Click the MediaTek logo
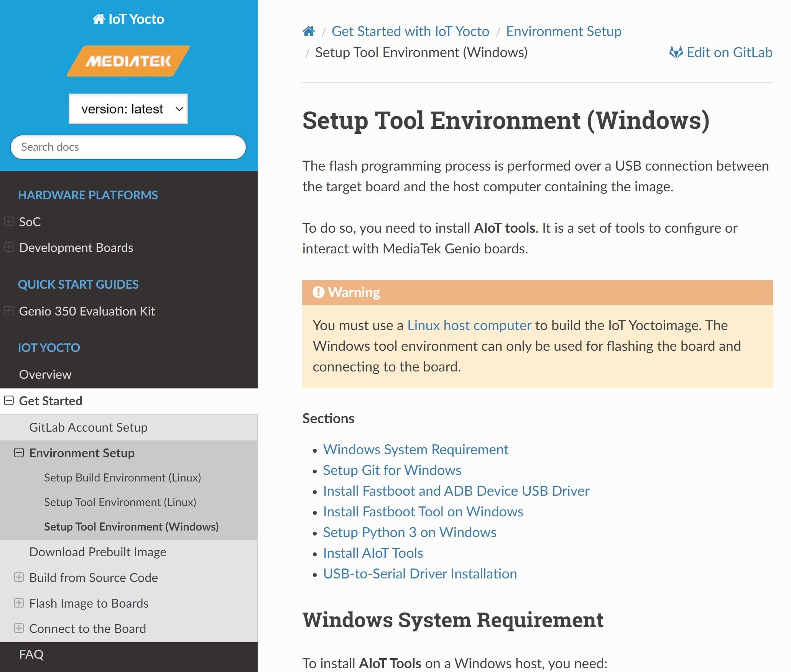 128,61
